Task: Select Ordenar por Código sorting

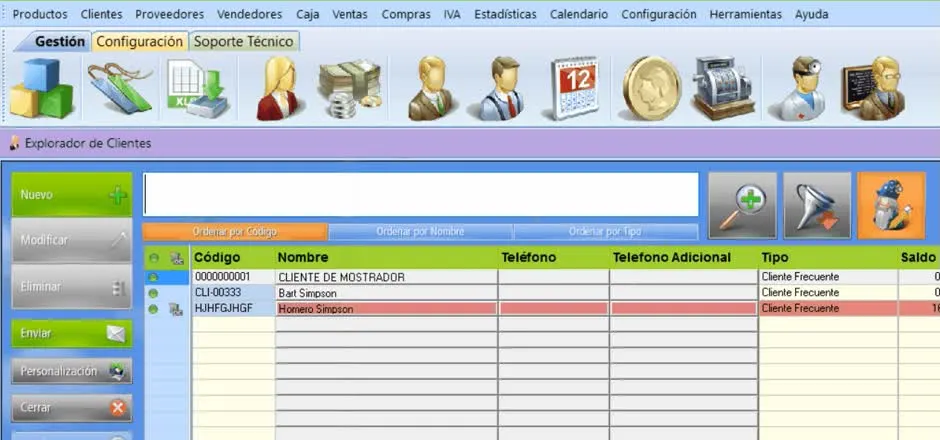Action: click(235, 231)
